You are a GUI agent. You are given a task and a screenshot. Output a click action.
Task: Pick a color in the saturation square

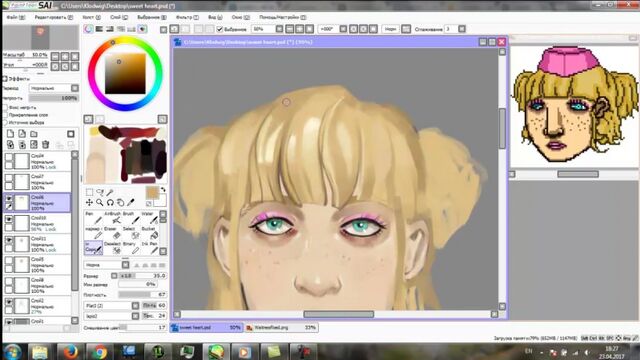click(125, 74)
